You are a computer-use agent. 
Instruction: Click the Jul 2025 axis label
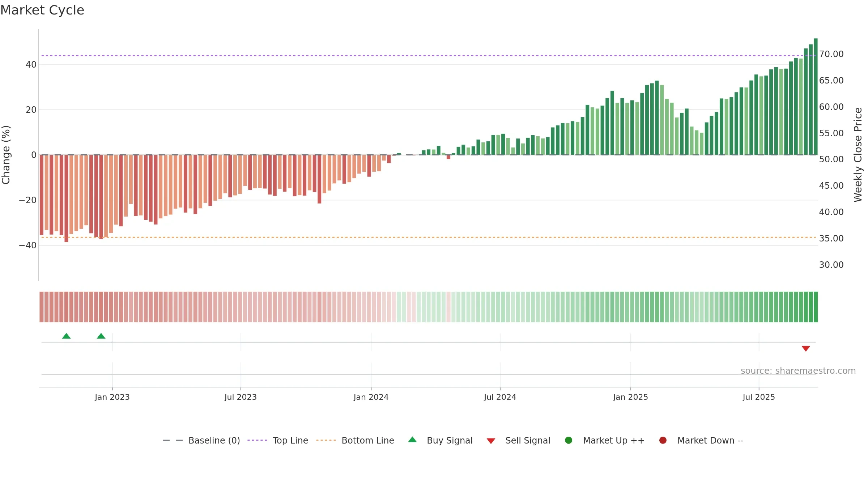click(x=759, y=397)
